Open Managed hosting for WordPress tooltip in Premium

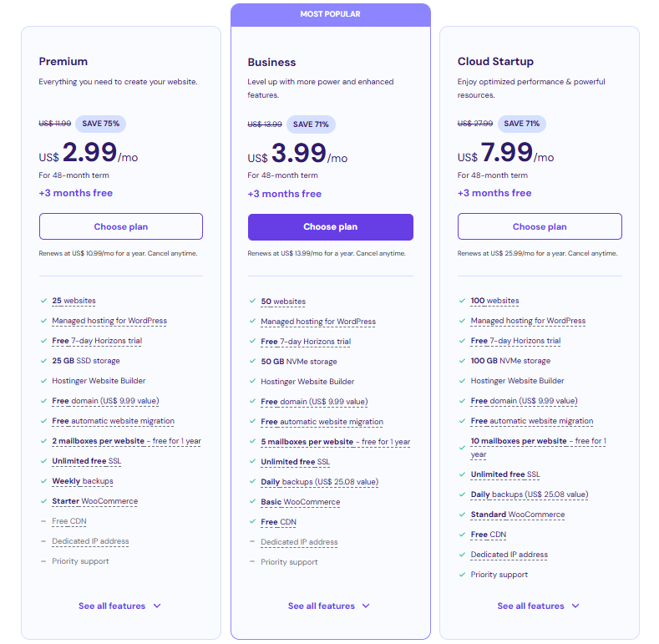click(109, 321)
